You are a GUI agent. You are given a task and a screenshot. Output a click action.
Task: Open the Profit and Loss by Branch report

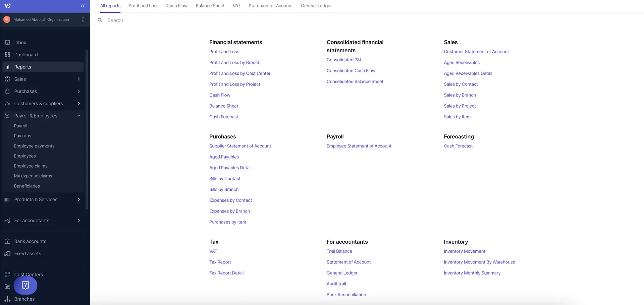pyautogui.click(x=234, y=62)
